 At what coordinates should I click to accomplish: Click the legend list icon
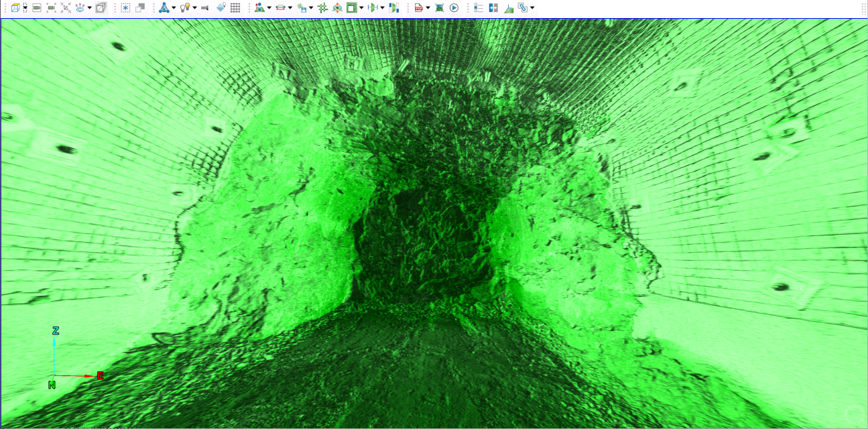(x=479, y=8)
